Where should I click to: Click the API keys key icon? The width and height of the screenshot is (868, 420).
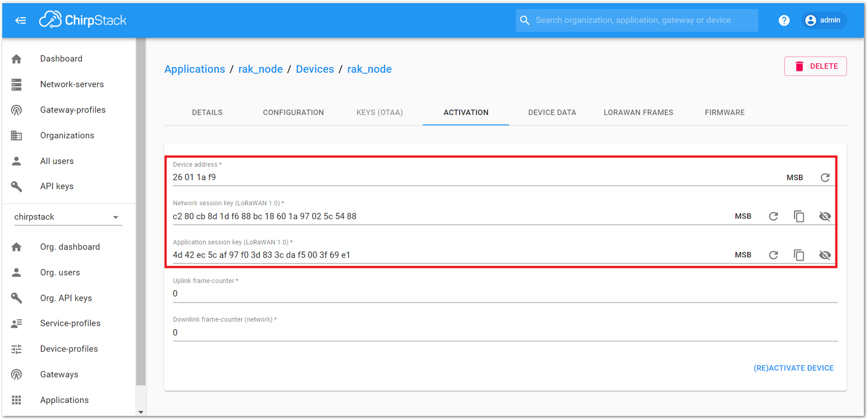tap(17, 186)
